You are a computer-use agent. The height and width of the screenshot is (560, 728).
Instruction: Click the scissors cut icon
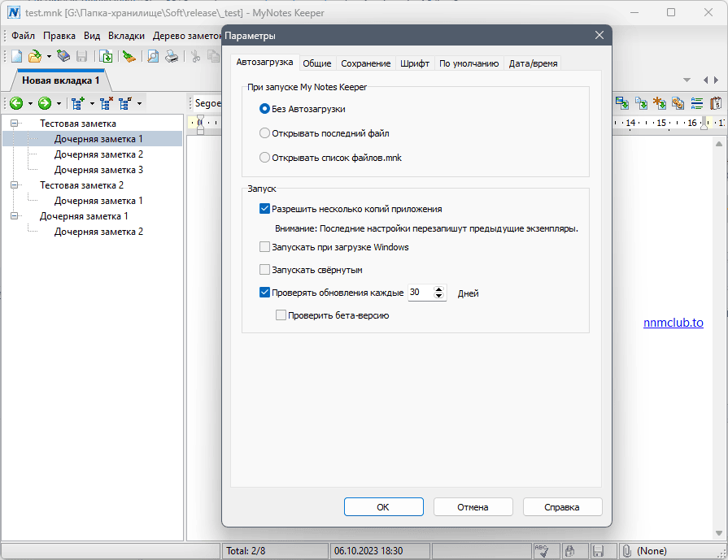tap(195, 57)
